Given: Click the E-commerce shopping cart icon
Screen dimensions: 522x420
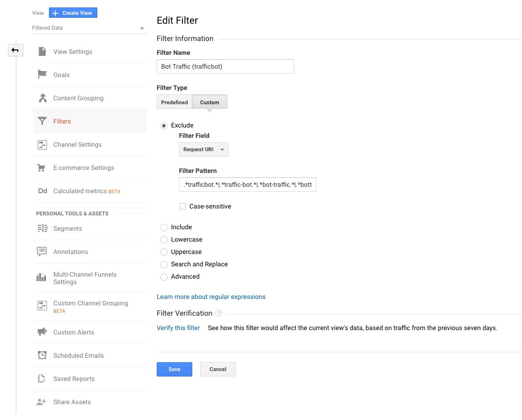Looking at the screenshot, I should [42, 168].
